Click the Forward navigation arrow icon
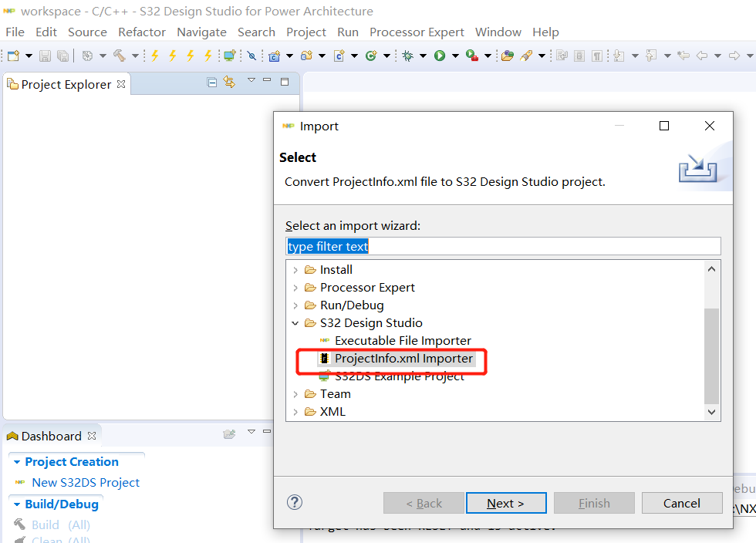 (x=734, y=56)
